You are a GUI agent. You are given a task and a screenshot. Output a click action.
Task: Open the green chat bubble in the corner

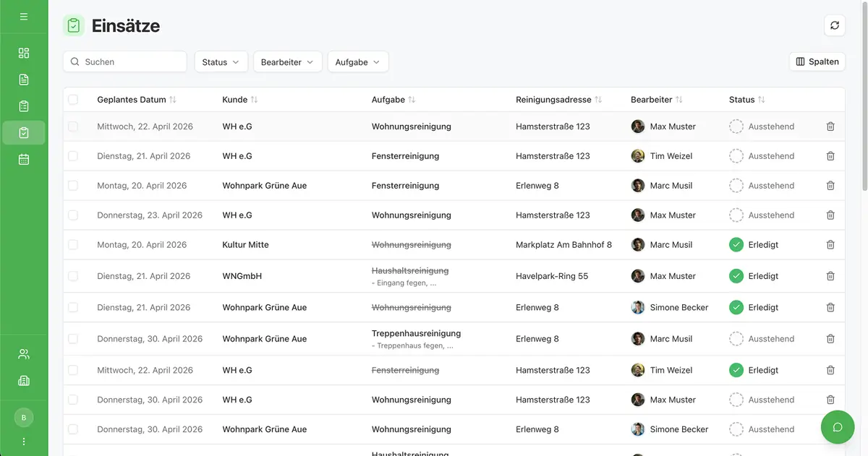click(837, 427)
